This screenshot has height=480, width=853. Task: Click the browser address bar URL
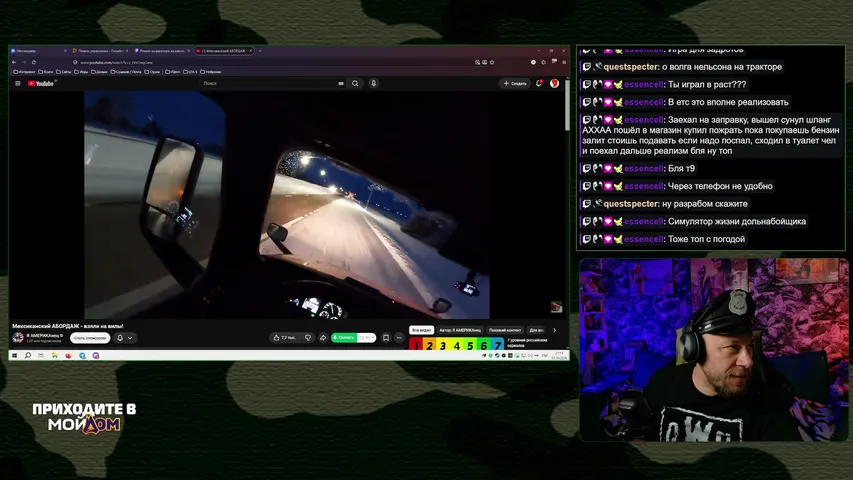coord(116,63)
